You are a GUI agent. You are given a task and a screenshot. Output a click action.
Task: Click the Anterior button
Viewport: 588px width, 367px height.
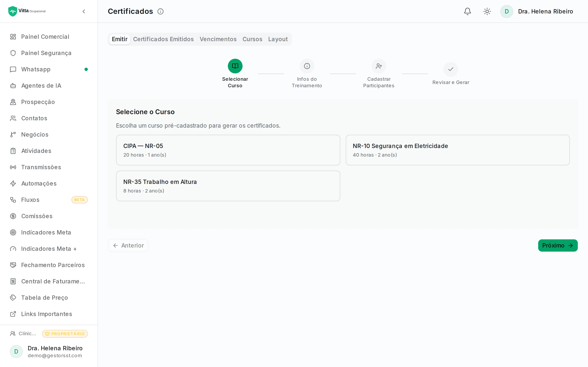point(128,245)
